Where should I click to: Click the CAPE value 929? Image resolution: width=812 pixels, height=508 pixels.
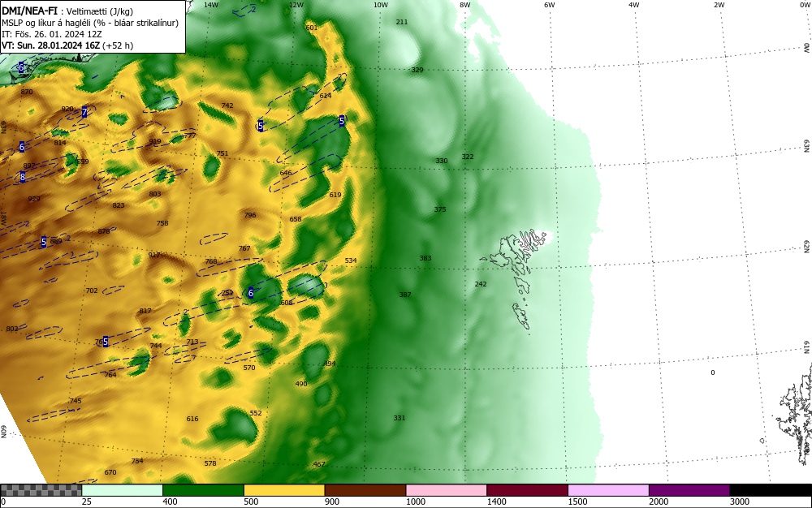pos(34,199)
